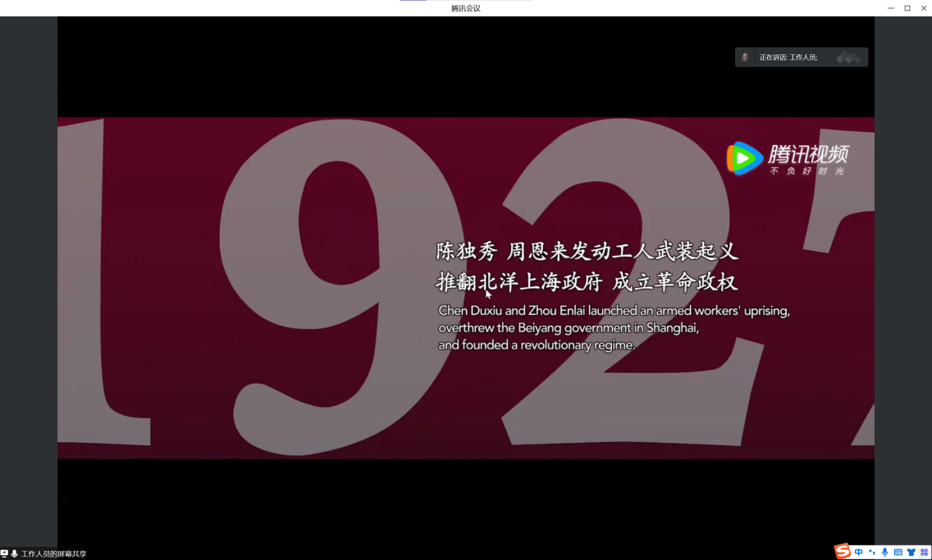The height and width of the screenshot is (560, 932).
Task: Click the Tencent Video logo watermark
Action: point(788,158)
